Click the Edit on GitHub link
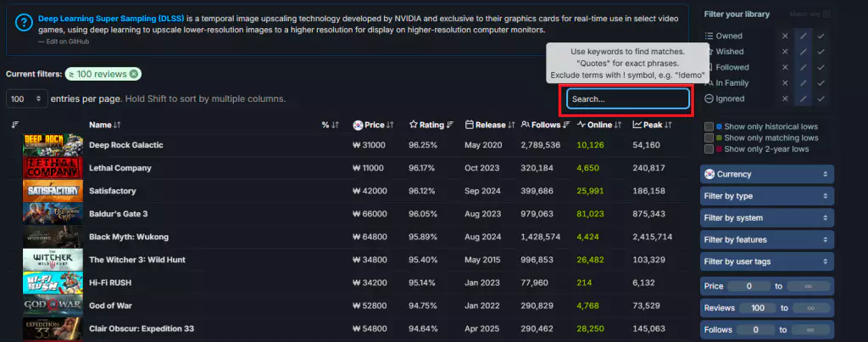868x342 pixels. pos(66,42)
